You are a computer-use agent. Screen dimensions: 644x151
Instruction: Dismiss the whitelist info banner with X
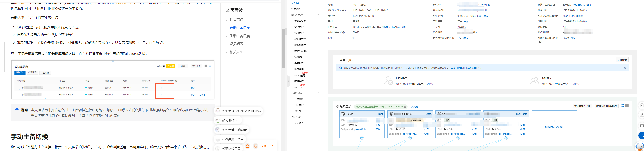pyautogui.click(x=625, y=68)
